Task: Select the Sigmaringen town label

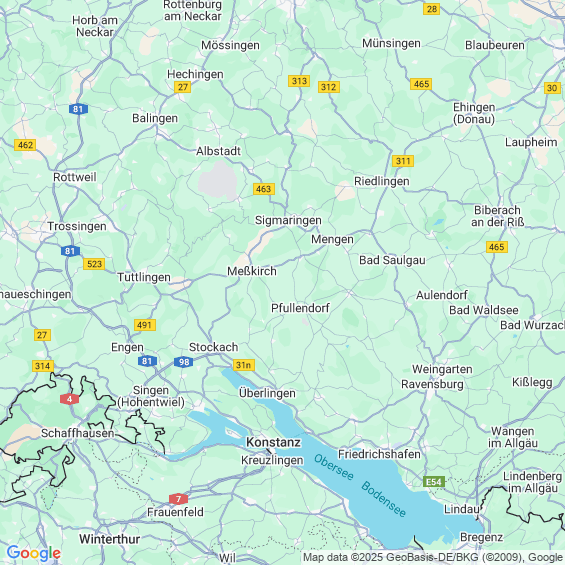Action: point(288,220)
